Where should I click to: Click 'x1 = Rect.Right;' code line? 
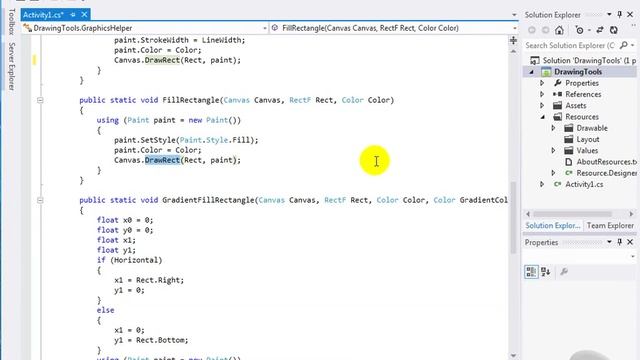[x=149, y=280]
